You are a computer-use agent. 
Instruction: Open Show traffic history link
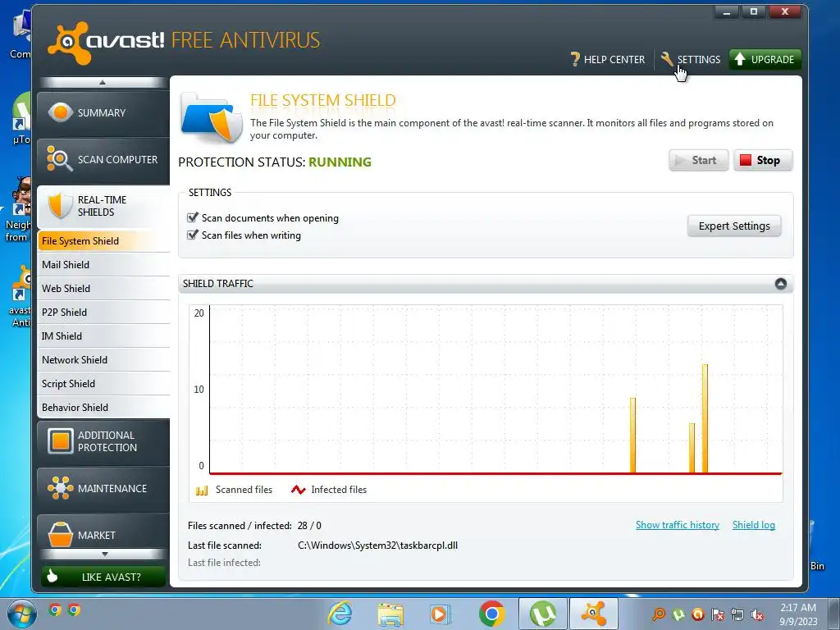coord(677,525)
